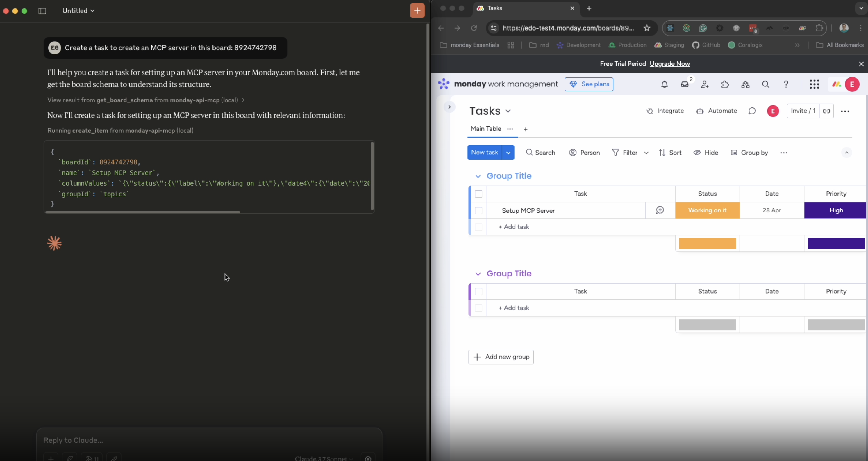Click the invite members person icon
The width and height of the screenshot is (868, 461).
705,84
